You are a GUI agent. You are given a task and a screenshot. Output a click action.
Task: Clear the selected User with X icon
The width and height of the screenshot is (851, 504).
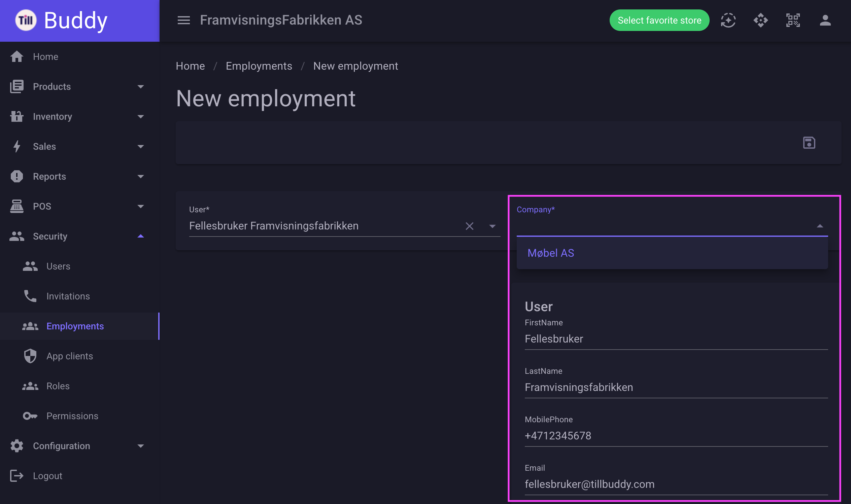470,226
